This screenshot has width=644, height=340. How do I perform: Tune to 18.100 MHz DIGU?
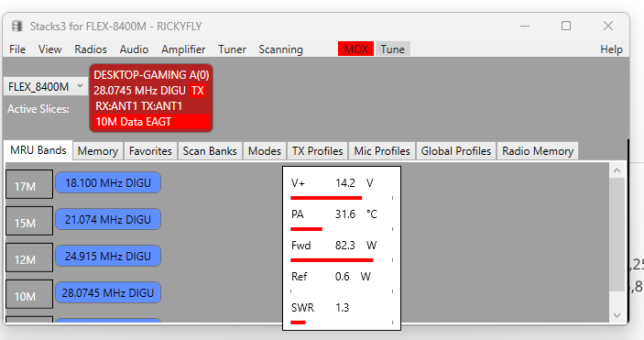tap(108, 182)
